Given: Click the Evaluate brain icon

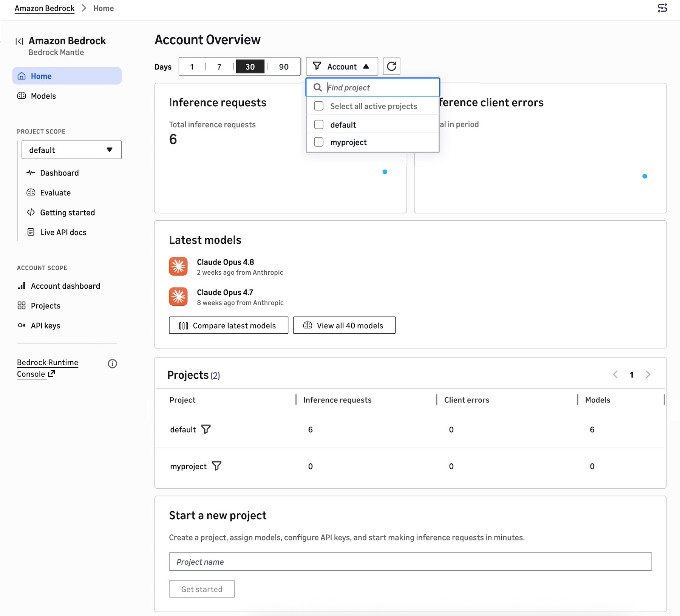Looking at the screenshot, I should (31, 192).
